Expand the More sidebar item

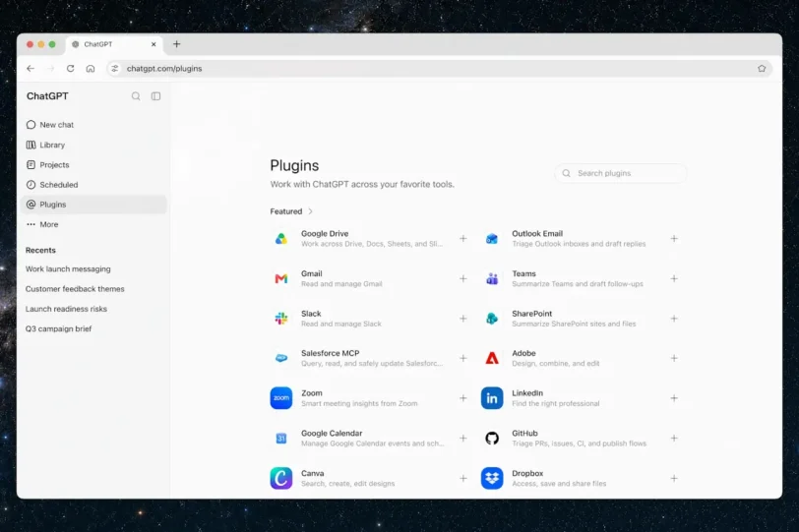tap(94, 224)
